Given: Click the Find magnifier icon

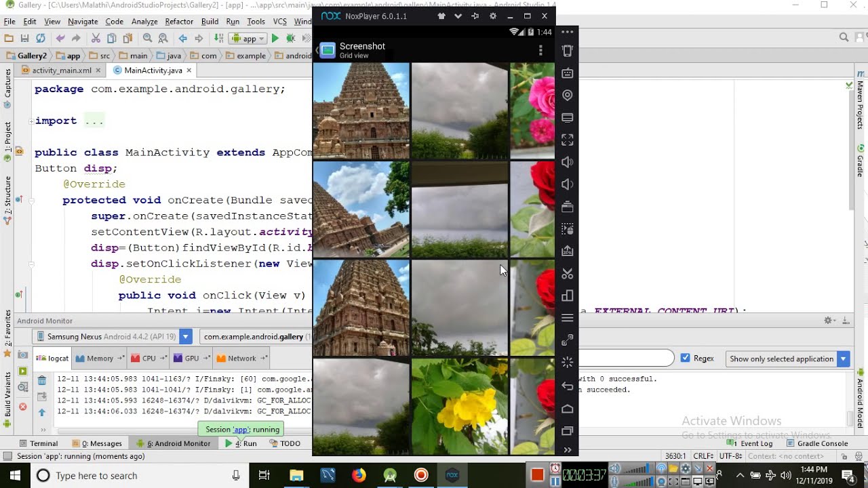Looking at the screenshot, I should [147, 39].
